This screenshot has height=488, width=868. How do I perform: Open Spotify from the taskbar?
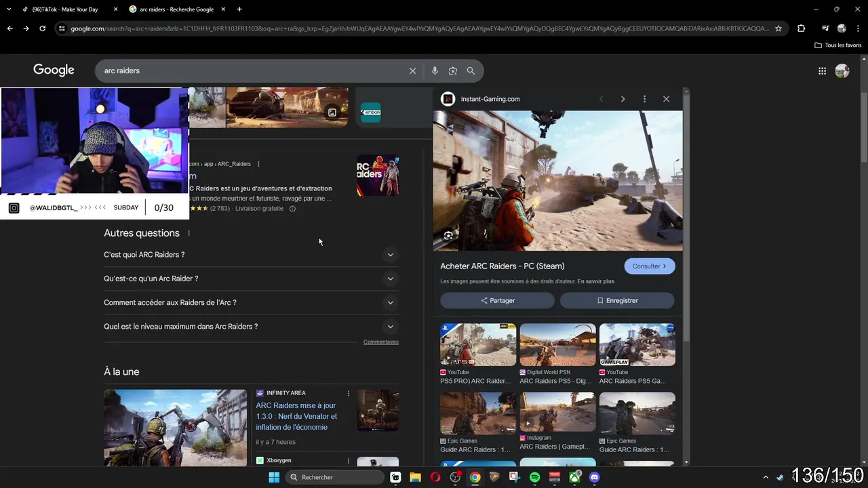coord(534,477)
